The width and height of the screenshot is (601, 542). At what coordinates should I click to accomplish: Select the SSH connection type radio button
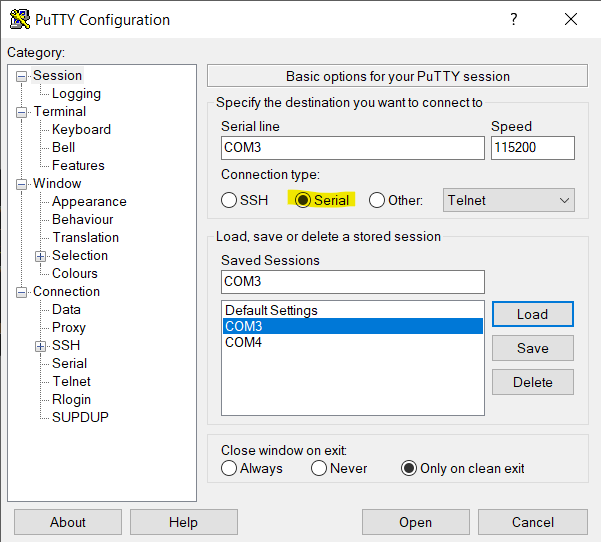pyautogui.click(x=229, y=200)
